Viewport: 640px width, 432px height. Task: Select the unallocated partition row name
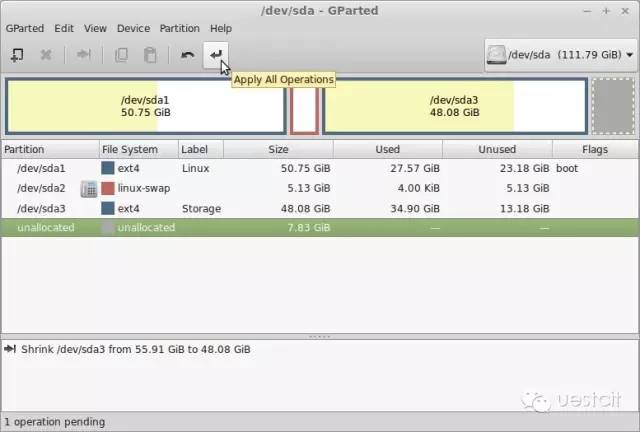click(46, 227)
